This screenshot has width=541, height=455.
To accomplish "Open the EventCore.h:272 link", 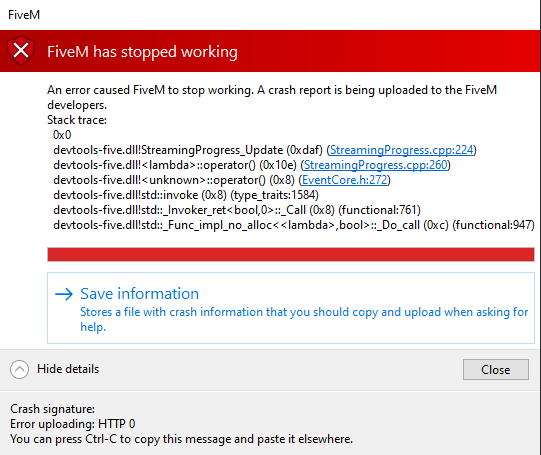I will click(344, 180).
